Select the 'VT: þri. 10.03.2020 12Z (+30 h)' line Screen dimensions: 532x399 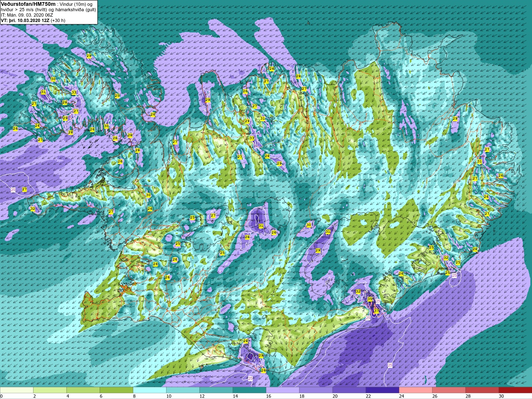coord(33,20)
